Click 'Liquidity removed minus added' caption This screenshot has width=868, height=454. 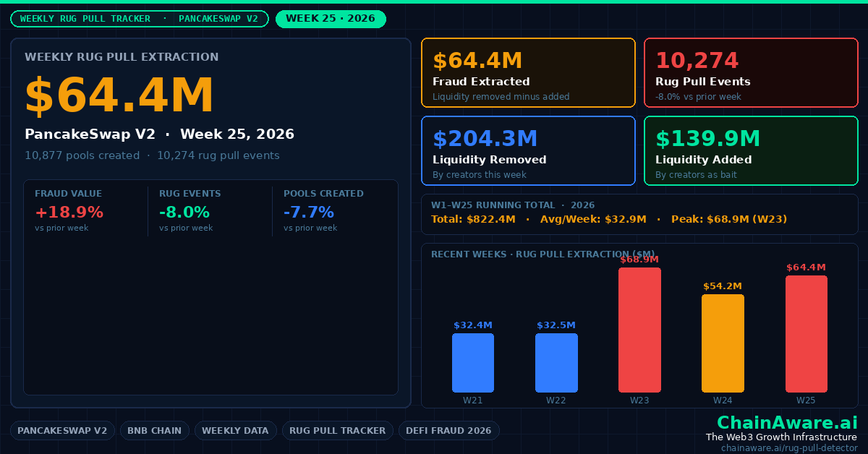[501, 97]
